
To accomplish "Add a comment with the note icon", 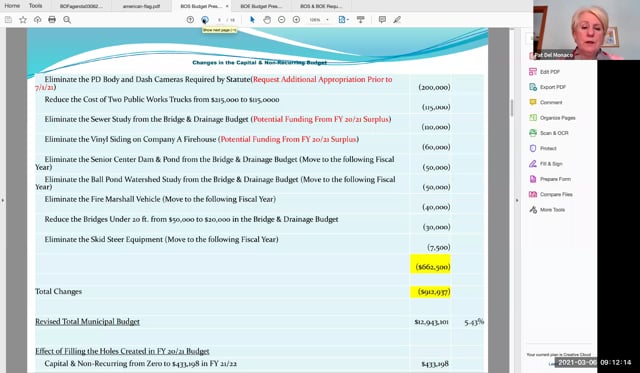I will tap(382, 20).
